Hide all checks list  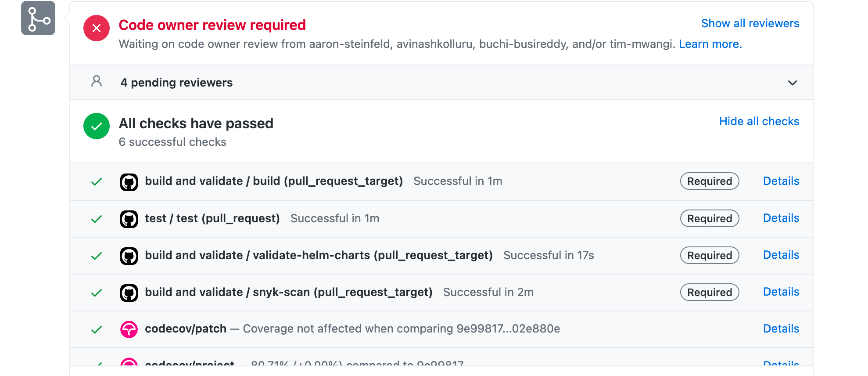759,121
